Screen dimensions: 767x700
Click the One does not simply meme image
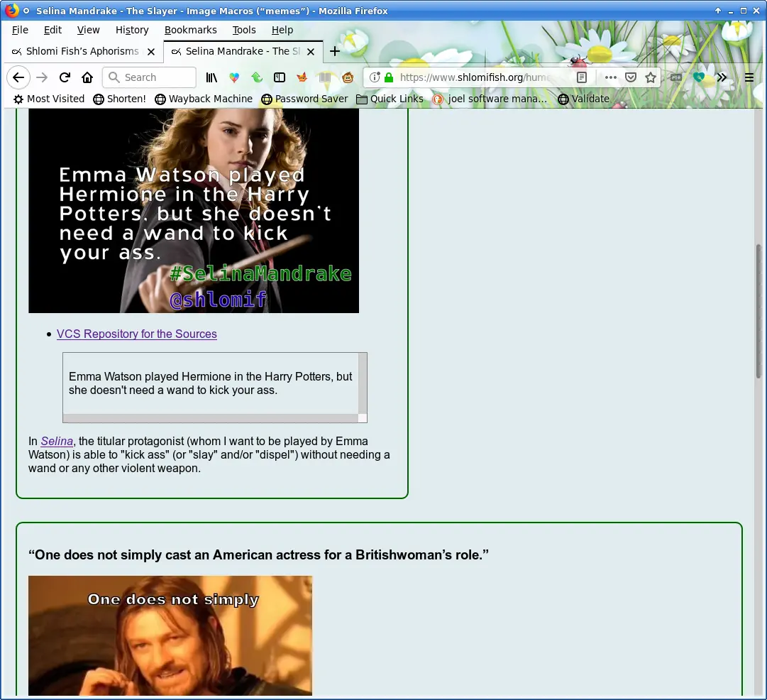[170, 635]
